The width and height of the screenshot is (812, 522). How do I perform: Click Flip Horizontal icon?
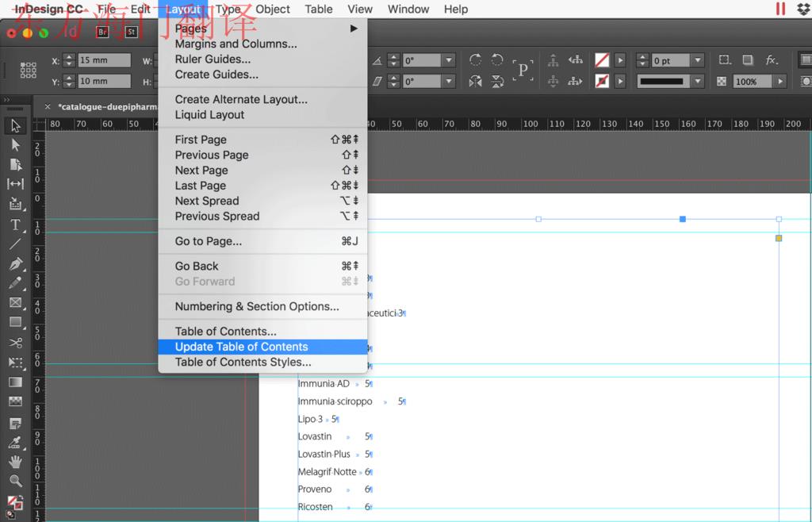tap(475, 81)
